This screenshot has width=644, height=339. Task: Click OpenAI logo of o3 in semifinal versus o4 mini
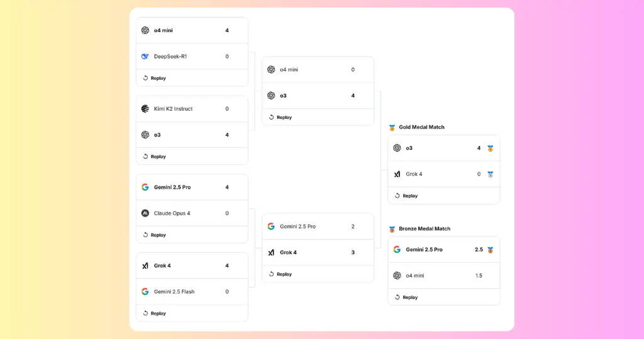(271, 96)
